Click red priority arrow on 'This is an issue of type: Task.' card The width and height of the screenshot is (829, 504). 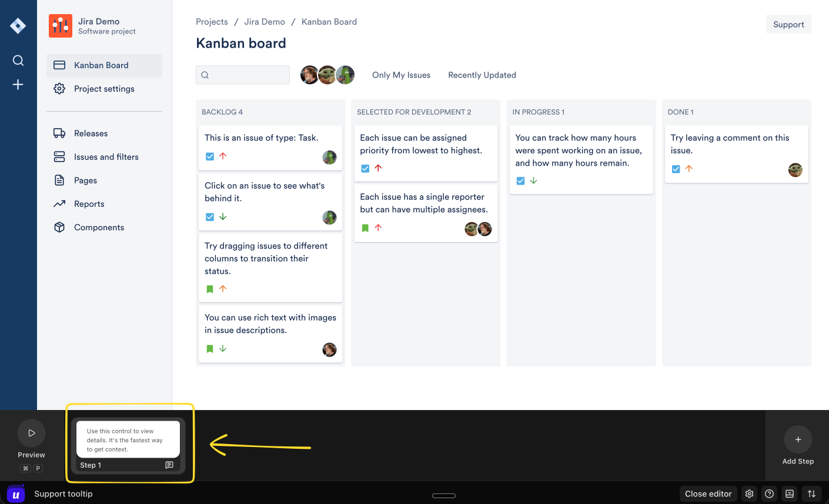tap(223, 156)
